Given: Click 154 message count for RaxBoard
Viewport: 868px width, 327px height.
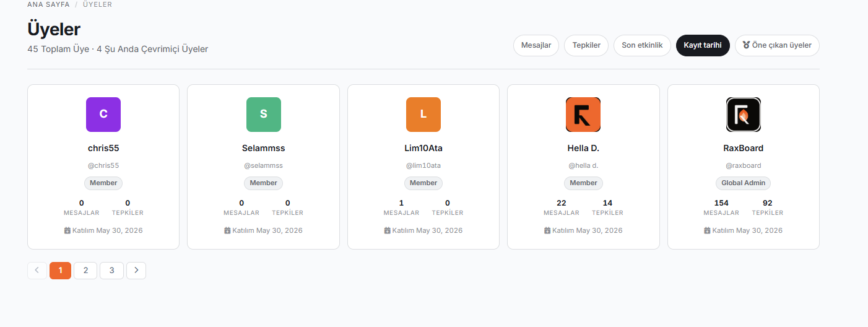Looking at the screenshot, I should pos(721,203).
